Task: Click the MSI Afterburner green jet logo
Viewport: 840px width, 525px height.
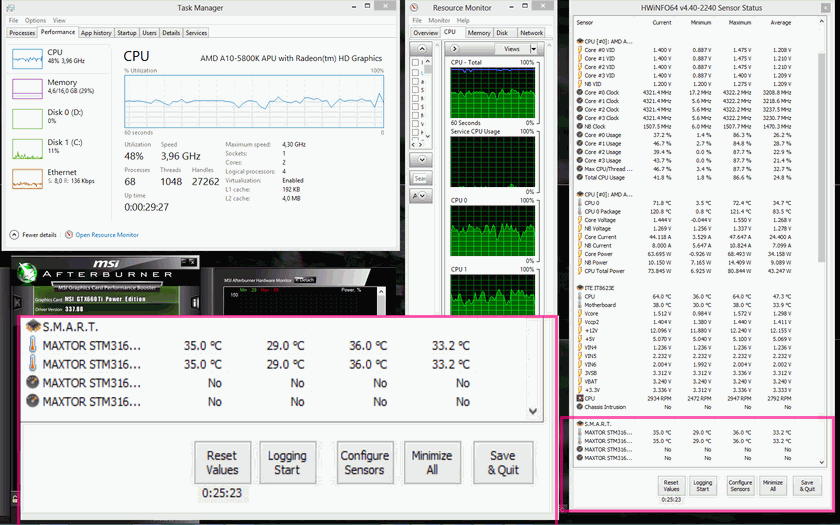Action: [x=26, y=271]
